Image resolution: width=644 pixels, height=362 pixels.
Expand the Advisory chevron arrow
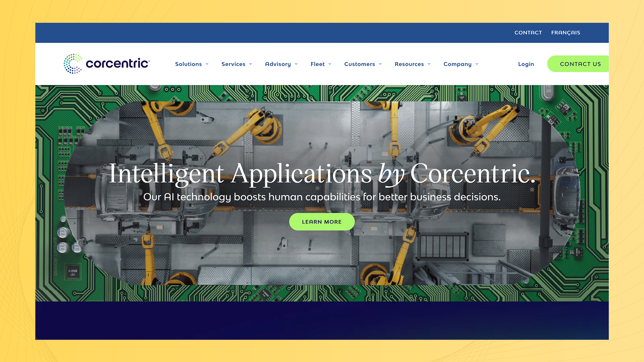coord(296,64)
